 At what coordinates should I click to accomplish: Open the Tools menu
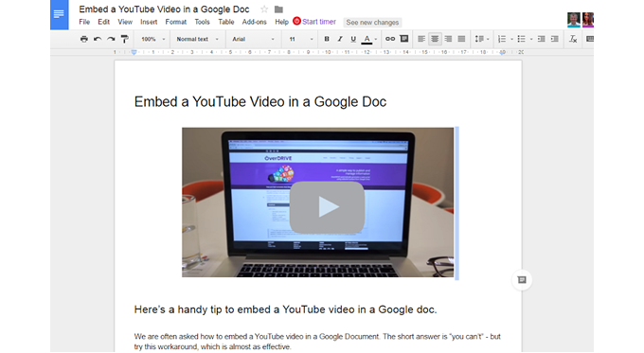point(202,22)
